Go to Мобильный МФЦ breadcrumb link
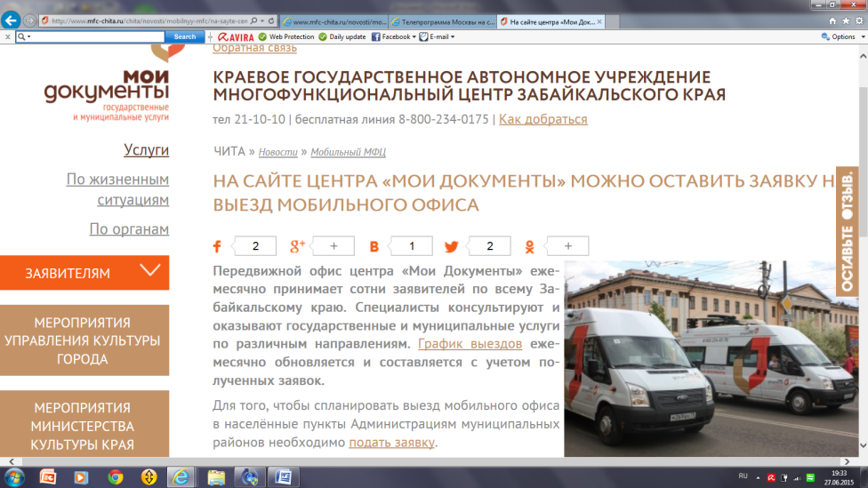The height and width of the screenshot is (488, 868). [349, 152]
